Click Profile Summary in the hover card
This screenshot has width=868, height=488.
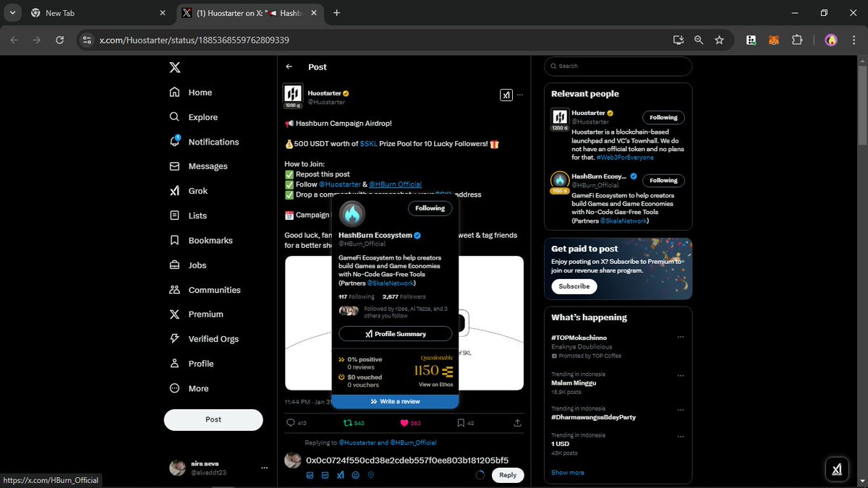(x=395, y=334)
